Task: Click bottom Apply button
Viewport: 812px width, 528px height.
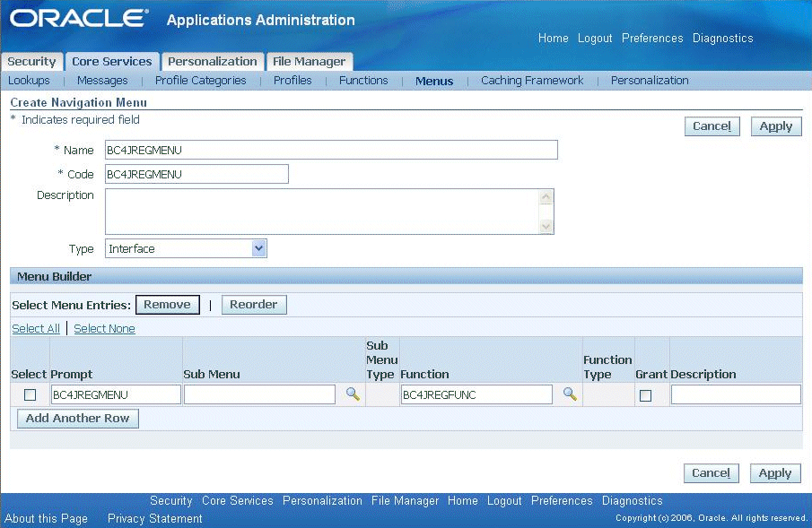Action: tap(775, 473)
